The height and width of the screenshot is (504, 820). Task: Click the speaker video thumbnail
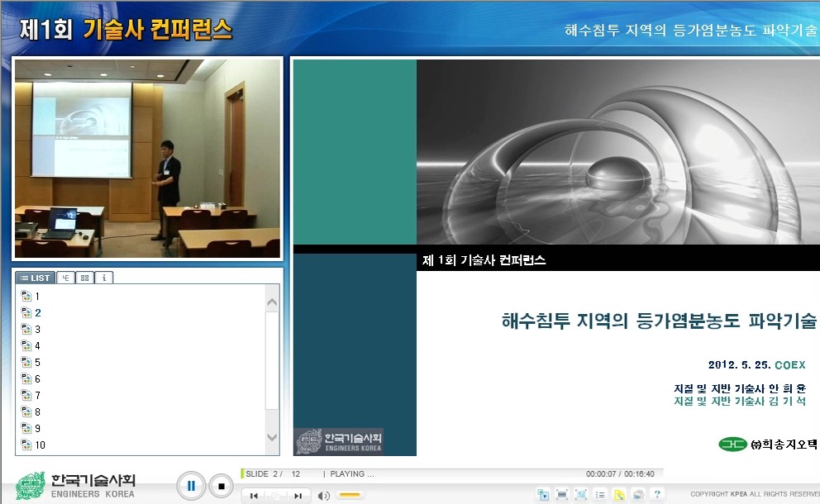[148, 158]
